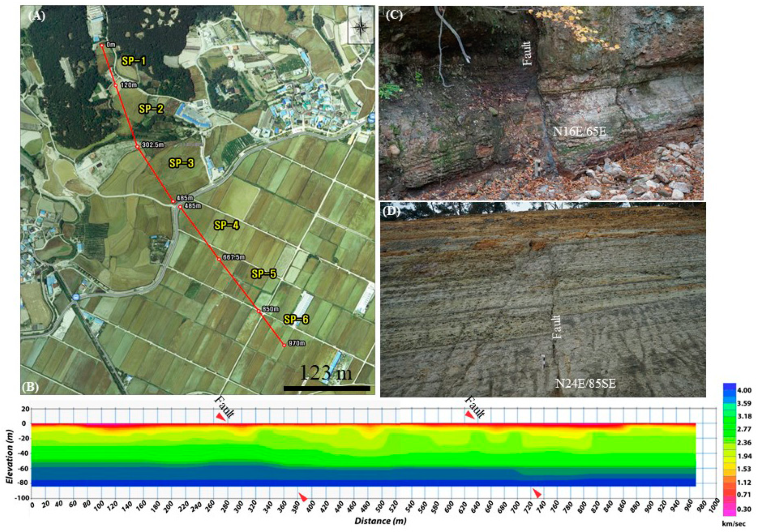Click the SP-3 label on the map

point(181,162)
